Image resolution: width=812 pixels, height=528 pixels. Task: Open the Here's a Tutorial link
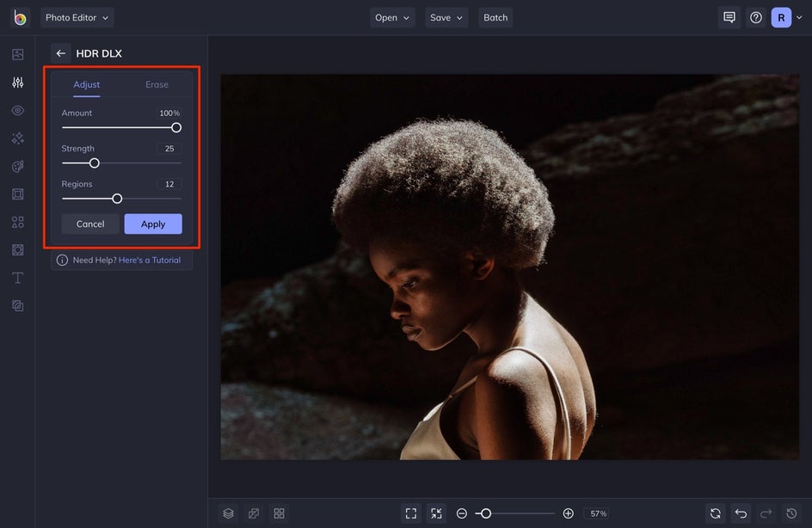(150, 260)
